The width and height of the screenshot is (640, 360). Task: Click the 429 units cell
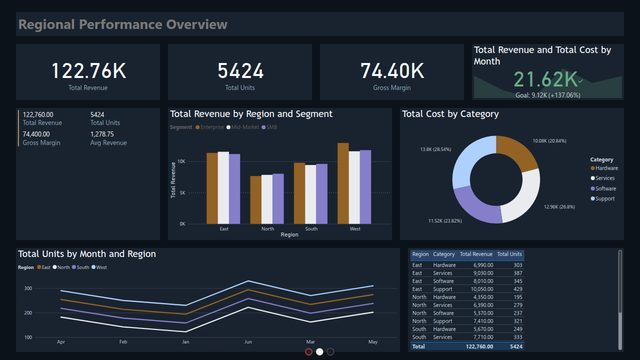click(518, 289)
